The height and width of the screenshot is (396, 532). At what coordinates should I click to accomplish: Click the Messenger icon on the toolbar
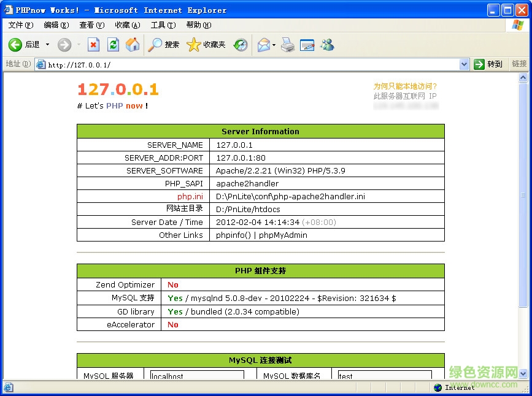(327, 44)
